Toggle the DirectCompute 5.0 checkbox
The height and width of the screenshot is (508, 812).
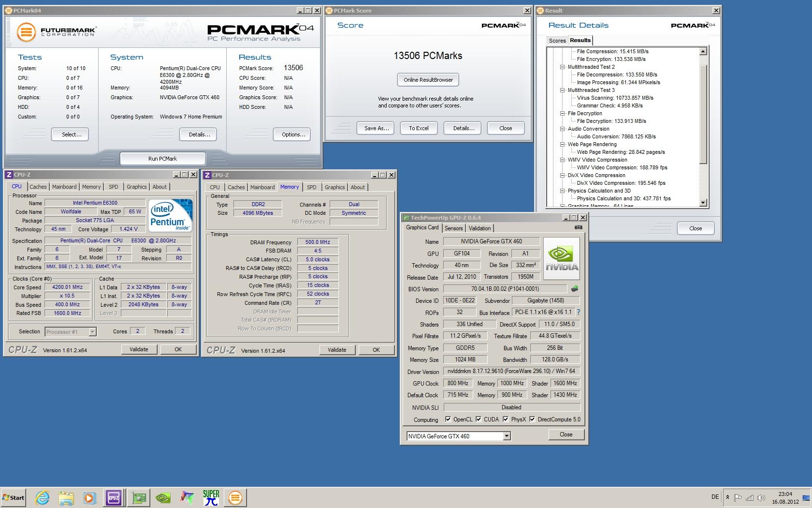(532, 419)
